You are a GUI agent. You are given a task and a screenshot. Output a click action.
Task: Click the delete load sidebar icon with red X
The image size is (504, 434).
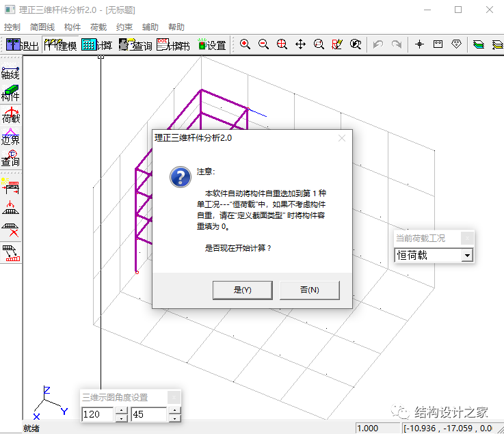[x=10, y=230]
